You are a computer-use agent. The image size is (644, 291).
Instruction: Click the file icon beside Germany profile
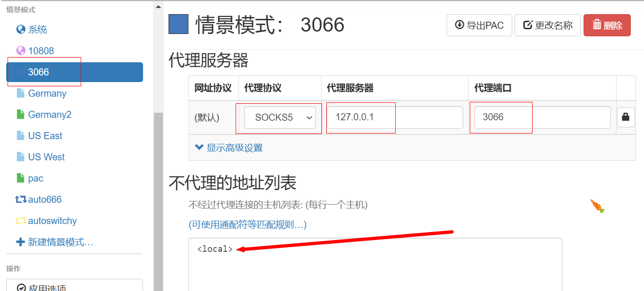[20, 93]
